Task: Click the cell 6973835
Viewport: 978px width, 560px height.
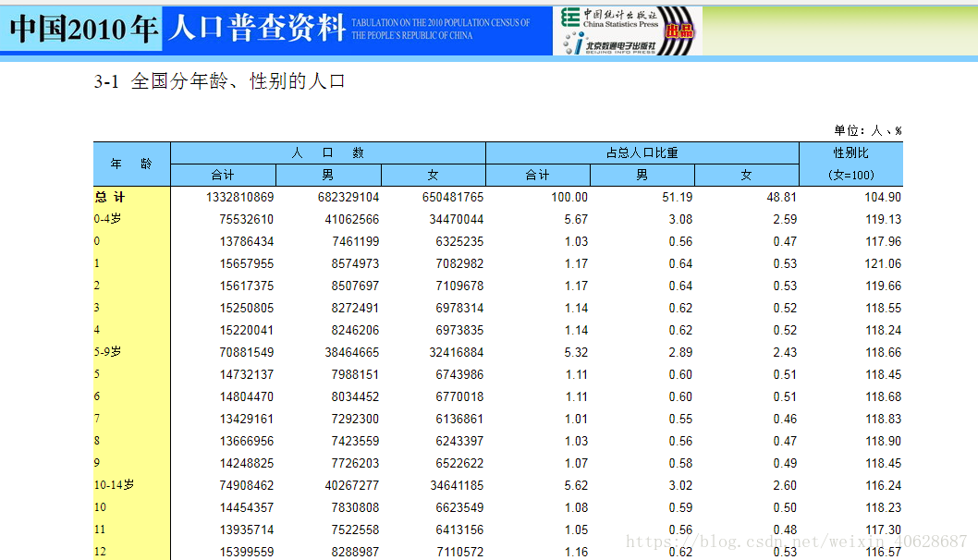Action: pos(459,330)
